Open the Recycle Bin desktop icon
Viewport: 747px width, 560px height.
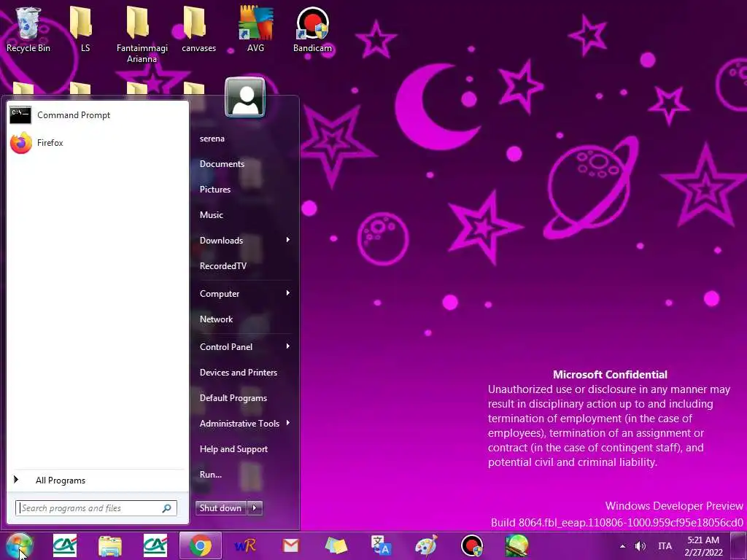pos(28,29)
